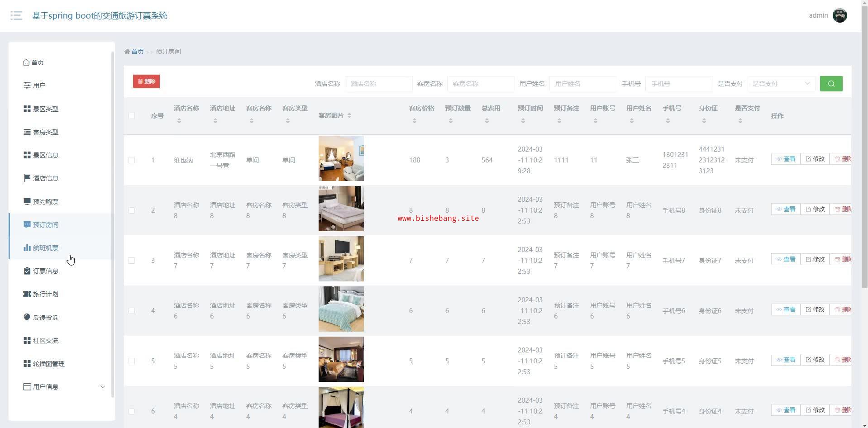Screen dimensions: 868x428
Task: Click the 用户信息 card icon
Action: (27, 387)
